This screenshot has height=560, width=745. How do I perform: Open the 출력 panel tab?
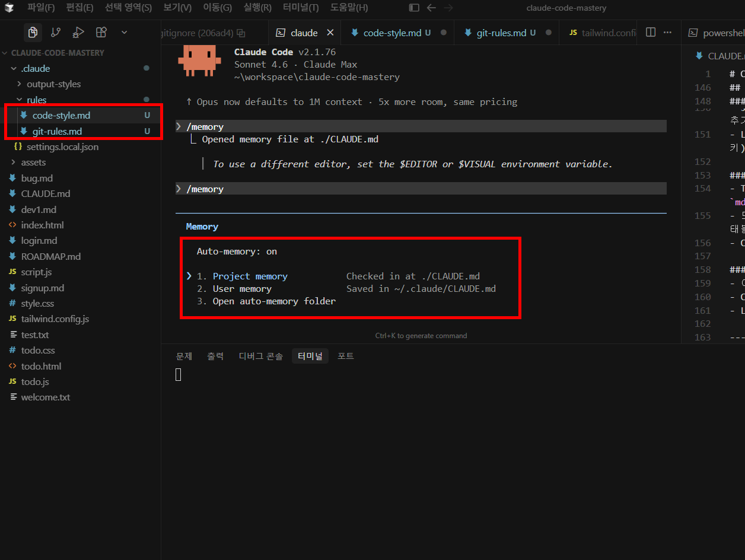pos(215,356)
